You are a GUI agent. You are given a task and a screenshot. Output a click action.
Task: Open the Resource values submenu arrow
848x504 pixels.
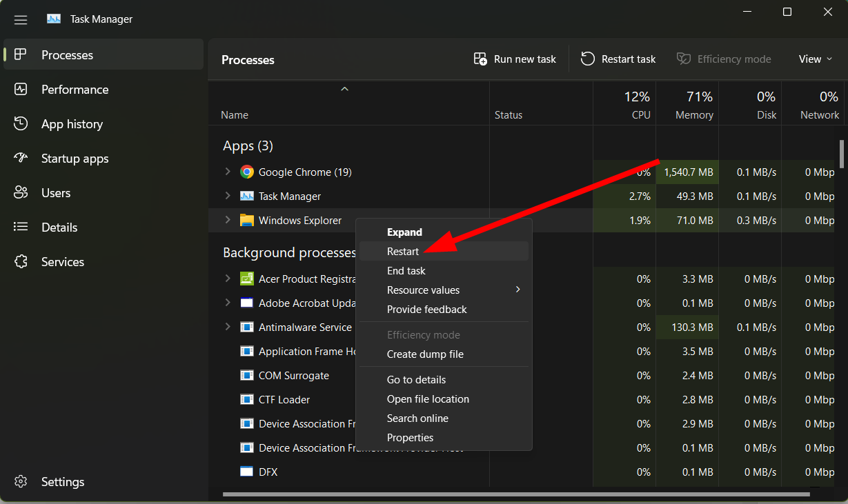point(518,290)
